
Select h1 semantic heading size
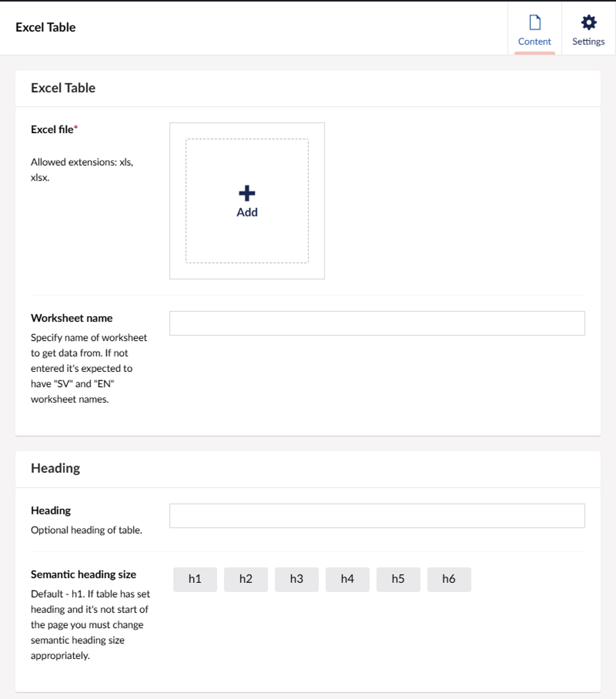point(195,579)
